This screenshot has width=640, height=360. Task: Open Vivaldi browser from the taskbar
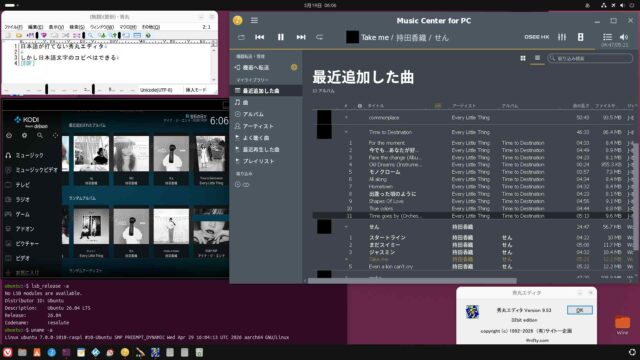click(7, 352)
